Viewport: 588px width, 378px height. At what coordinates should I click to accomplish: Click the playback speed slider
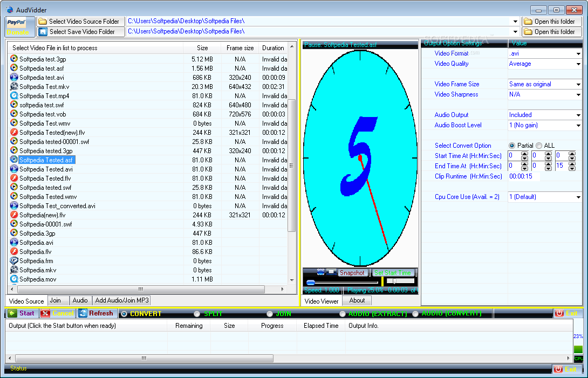[x=400, y=281]
